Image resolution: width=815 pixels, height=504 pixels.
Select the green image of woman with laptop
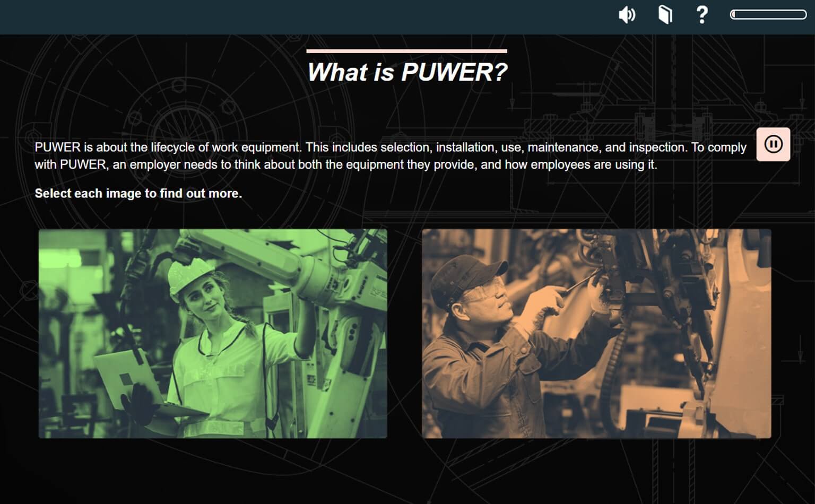click(213, 334)
